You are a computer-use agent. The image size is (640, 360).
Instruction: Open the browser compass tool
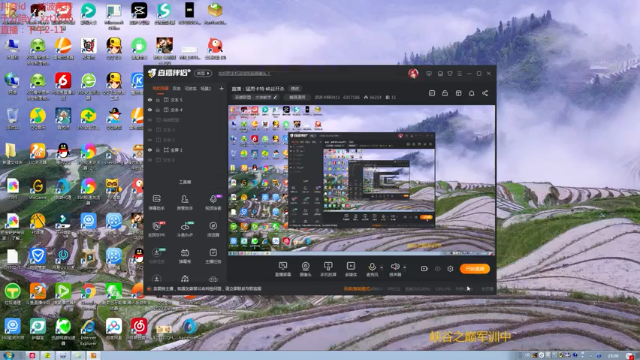[x=213, y=229]
